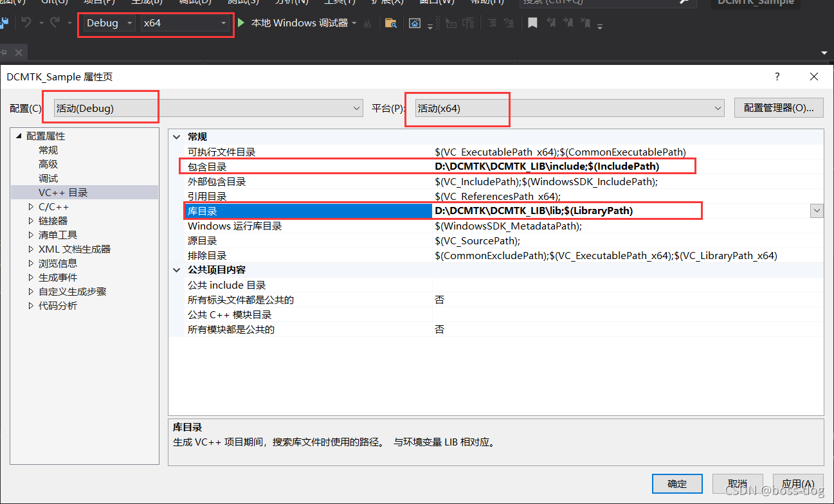Close the property pages dialog
Image resolution: width=834 pixels, height=504 pixels.
tap(814, 76)
